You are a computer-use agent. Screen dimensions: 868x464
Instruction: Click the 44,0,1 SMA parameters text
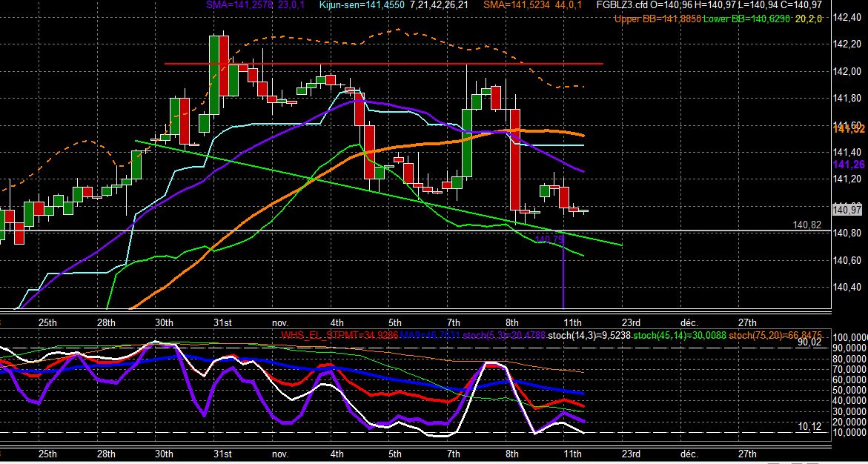(x=569, y=5)
